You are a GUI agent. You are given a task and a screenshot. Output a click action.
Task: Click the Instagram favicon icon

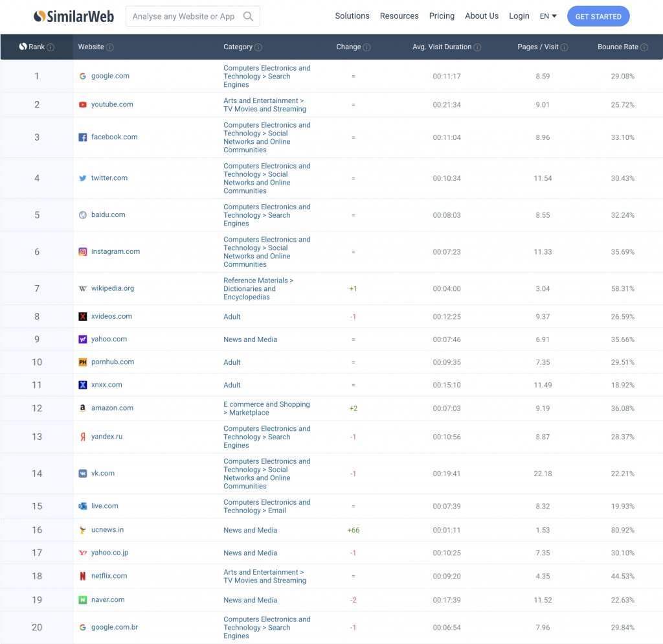pyautogui.click(x=82, y=252)
